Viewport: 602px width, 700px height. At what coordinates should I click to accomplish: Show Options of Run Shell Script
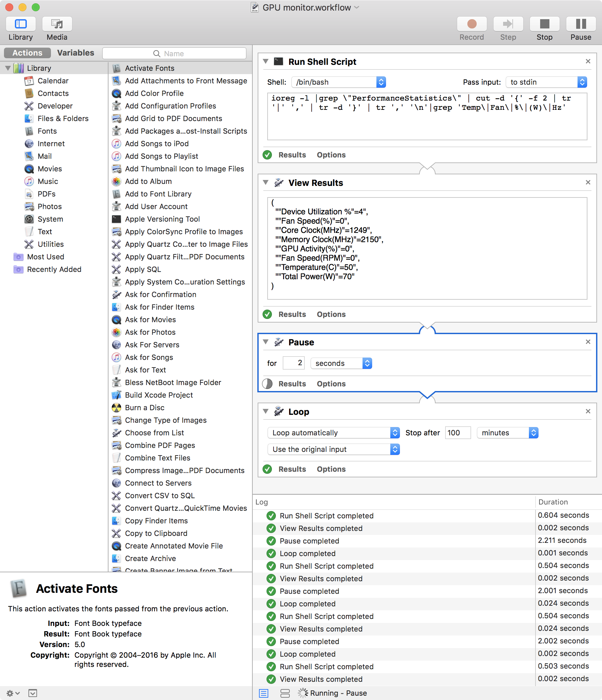tap(331, 155)
